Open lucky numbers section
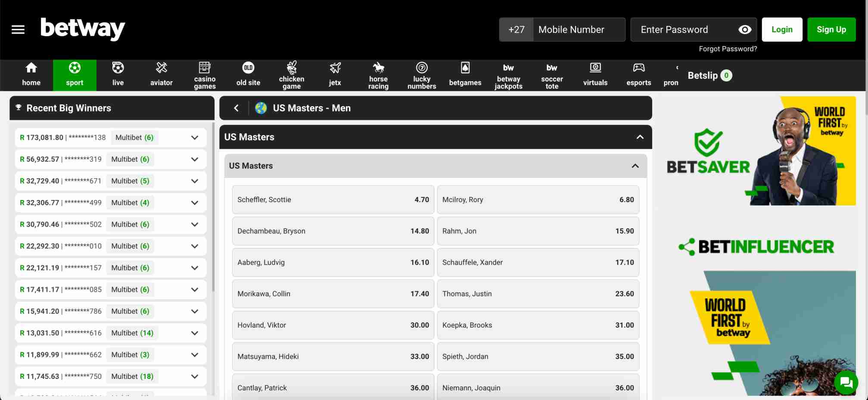 (x=422, y=75)
